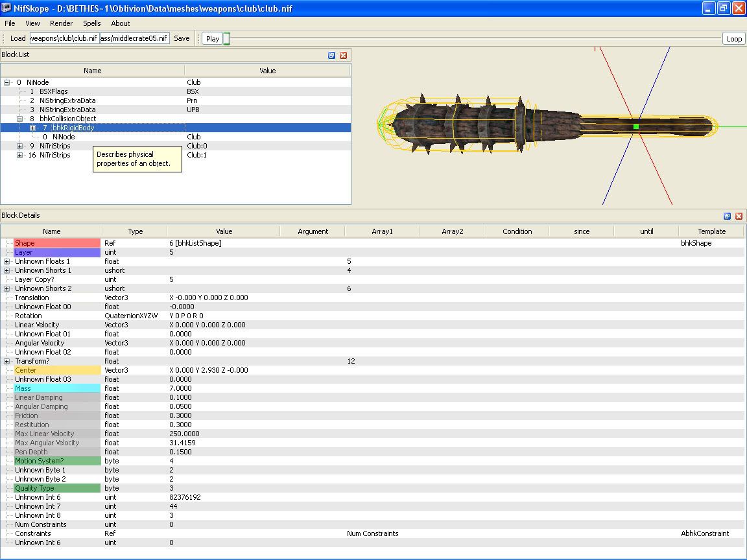Click the load file path field
Viewport: 747px width, 560px height.
(x=64, y=38)
